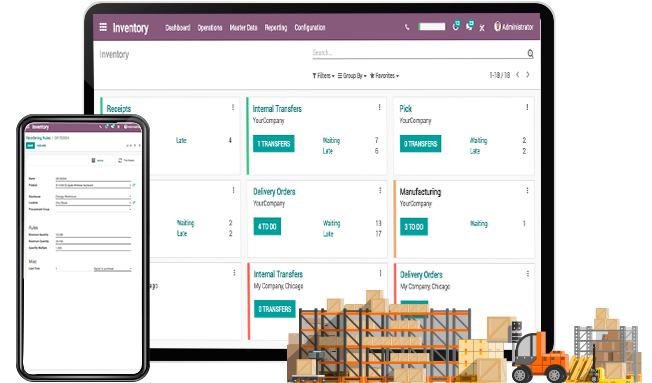Open Product dropdown on phone form

coord(93,185)
